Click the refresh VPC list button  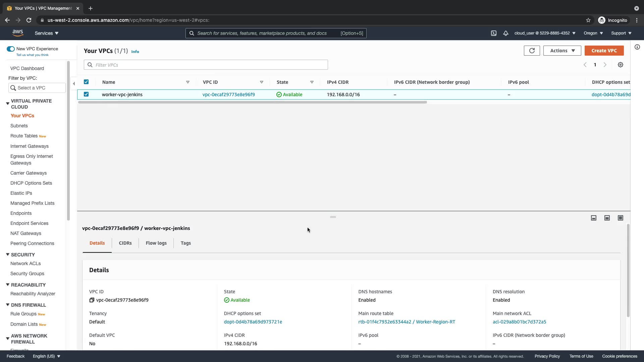[x=532, y=51]
